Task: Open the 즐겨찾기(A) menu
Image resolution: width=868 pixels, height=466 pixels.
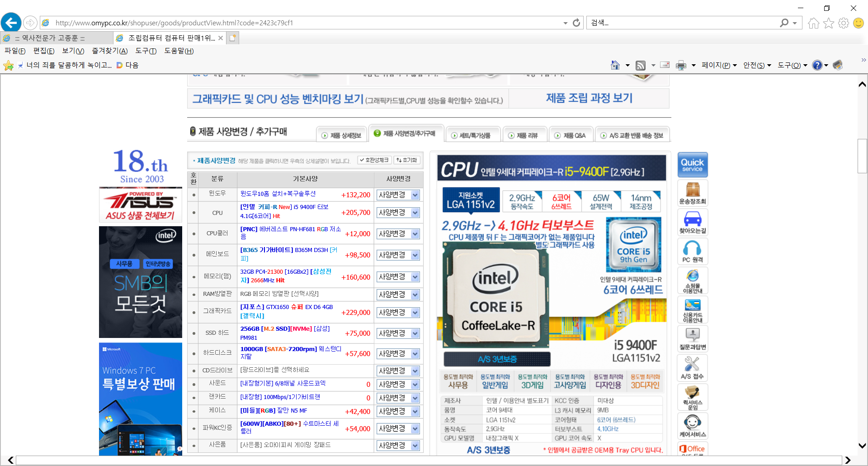Action: point(110,51)
